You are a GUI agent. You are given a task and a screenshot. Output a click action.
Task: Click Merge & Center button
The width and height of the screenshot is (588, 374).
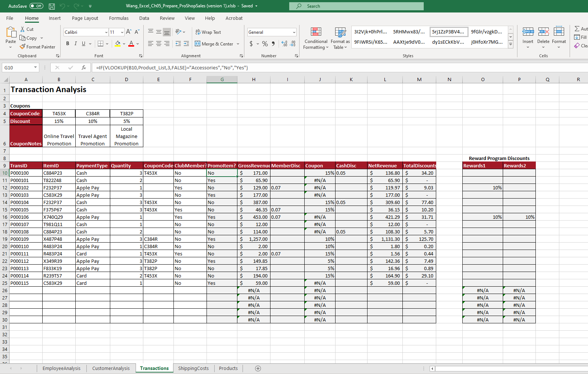click(x=214, y=44)
